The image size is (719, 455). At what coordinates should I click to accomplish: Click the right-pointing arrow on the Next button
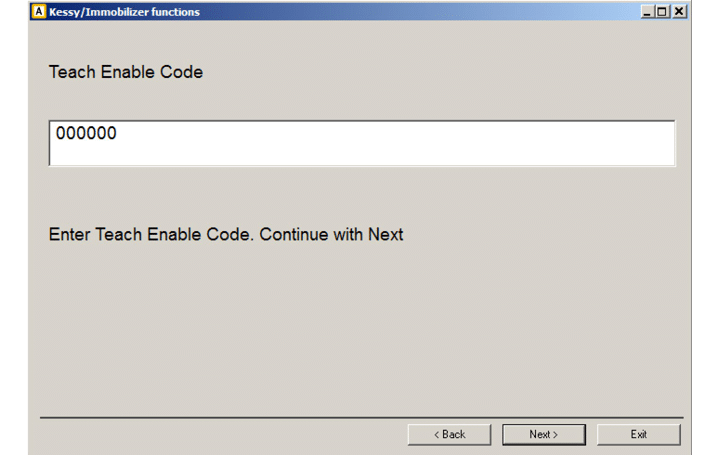pos(554,434)
